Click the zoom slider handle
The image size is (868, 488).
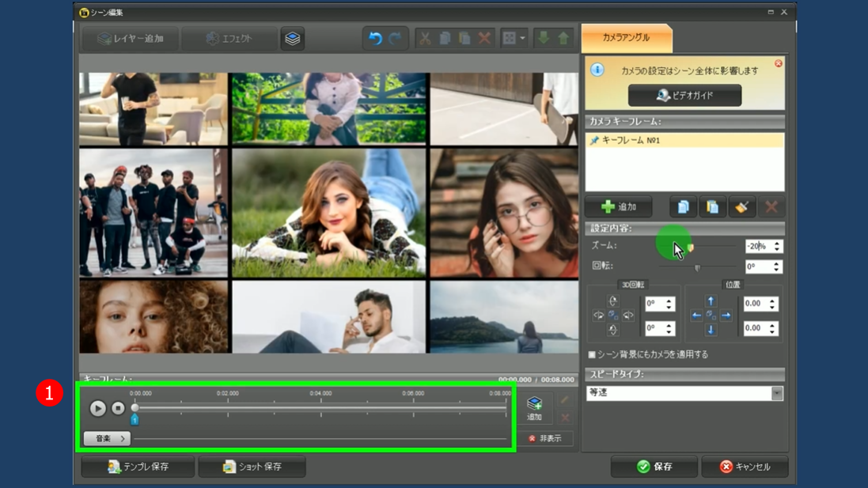691,248
